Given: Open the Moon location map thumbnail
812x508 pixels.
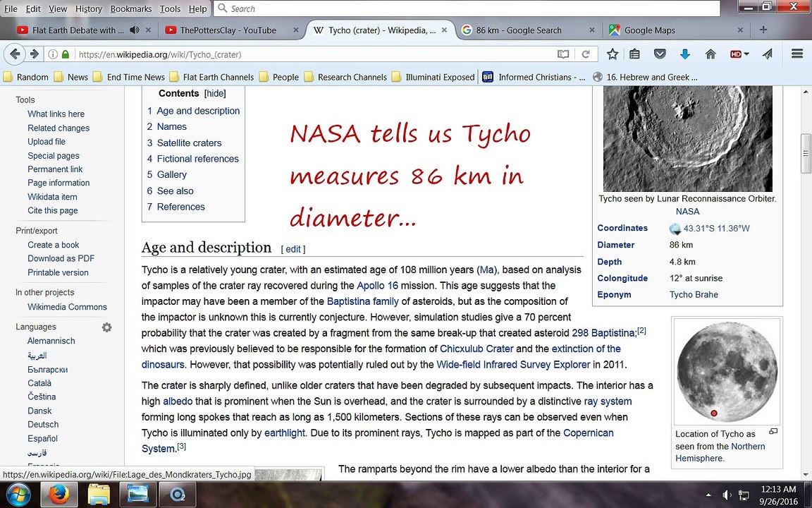Looking at the screenshot, I should tap(727, 370).
